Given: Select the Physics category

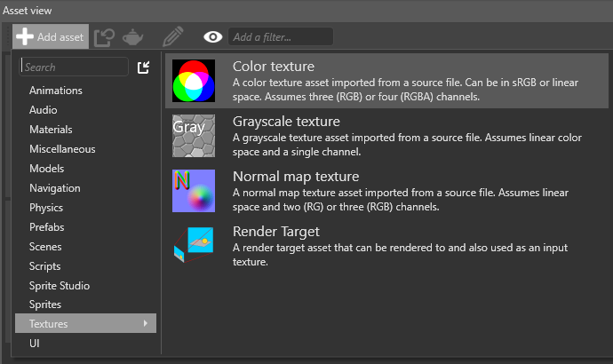Looking at the screenshot, I should pos(46,208).
